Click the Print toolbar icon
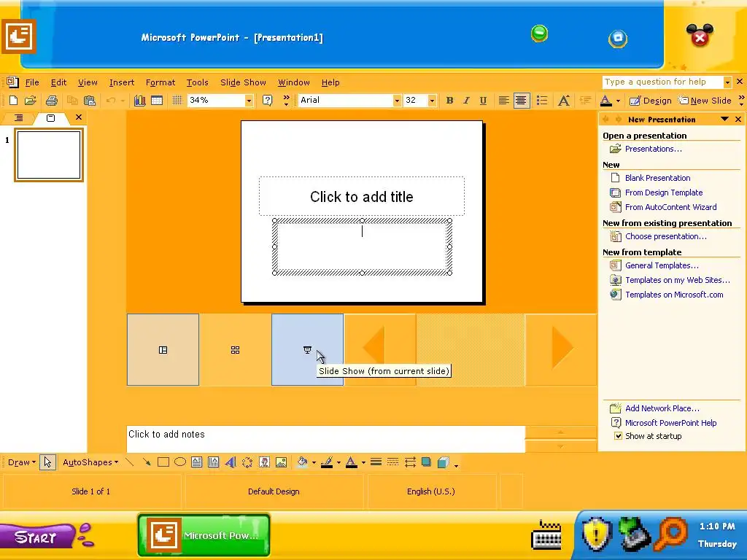Viewport: 747px width, 560px height. pos(52,101)
